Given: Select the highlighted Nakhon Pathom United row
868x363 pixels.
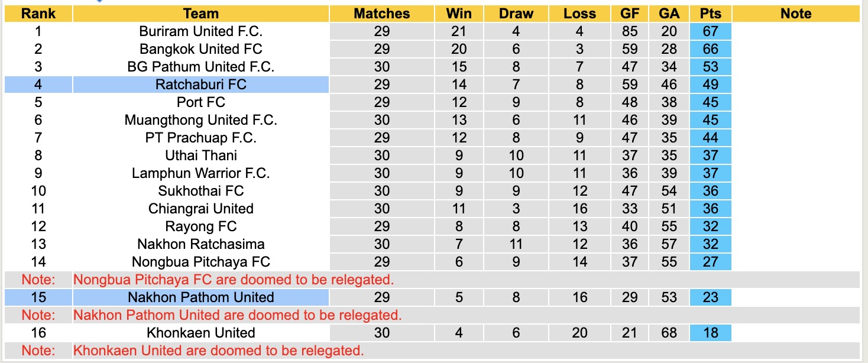Looking at the screenshot, I should point(200,297).
